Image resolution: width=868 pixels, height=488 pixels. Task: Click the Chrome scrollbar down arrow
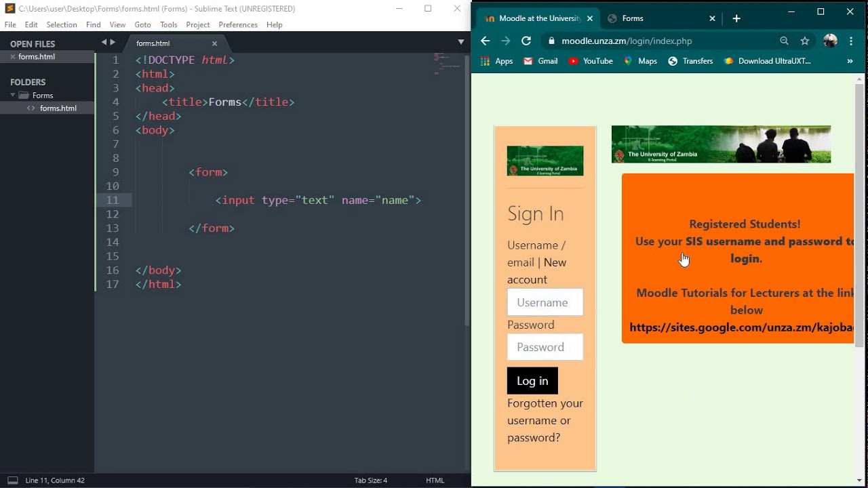point(859,481)
